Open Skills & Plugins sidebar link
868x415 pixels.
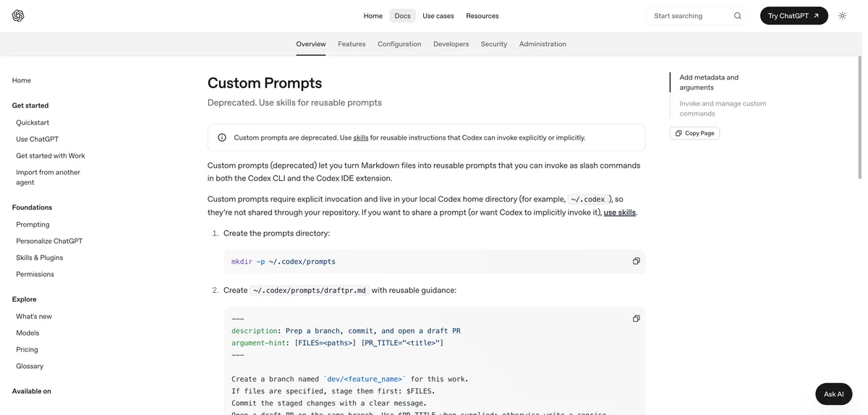click(x=40, y=258)
